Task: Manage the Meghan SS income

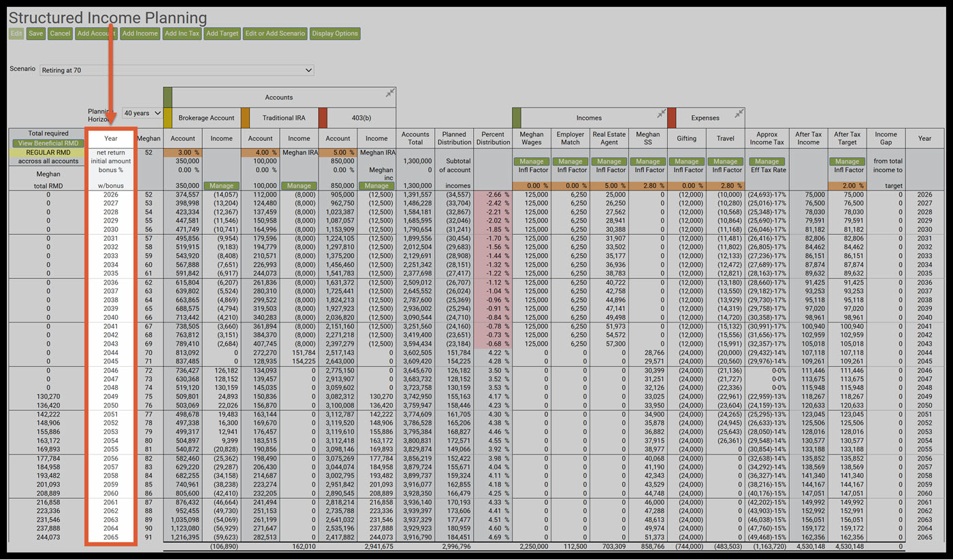Action: point(648,161)
